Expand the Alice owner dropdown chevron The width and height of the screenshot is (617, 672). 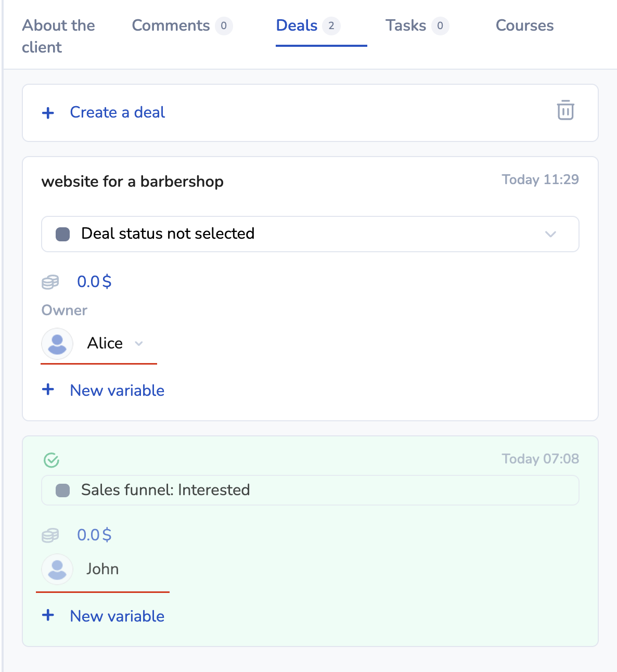click(x=139, y=343)
